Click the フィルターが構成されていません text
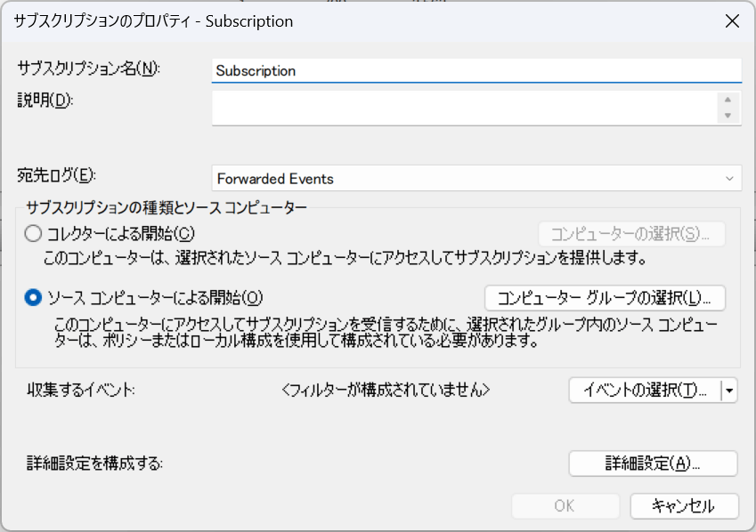 (x=386, y=390)
